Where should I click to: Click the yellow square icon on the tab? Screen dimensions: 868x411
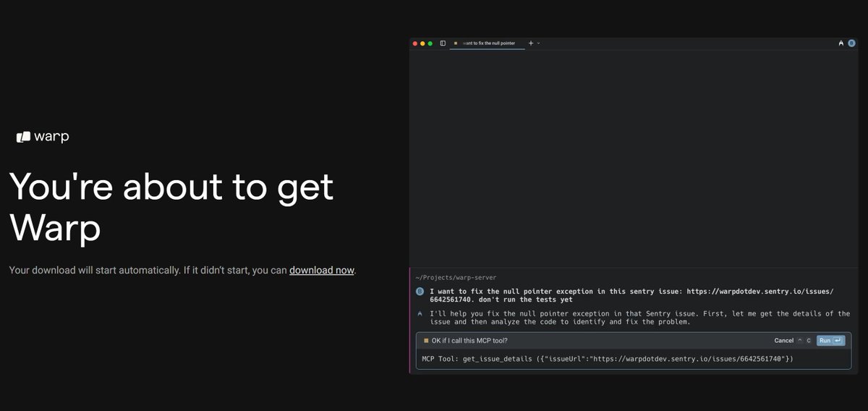456,43
